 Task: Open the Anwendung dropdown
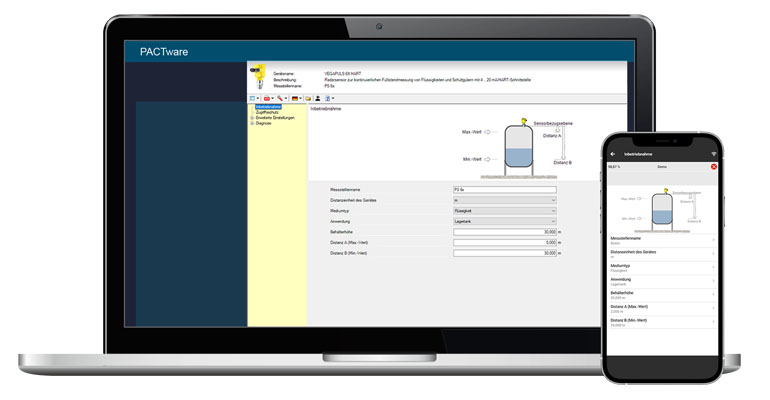point(504,221)
